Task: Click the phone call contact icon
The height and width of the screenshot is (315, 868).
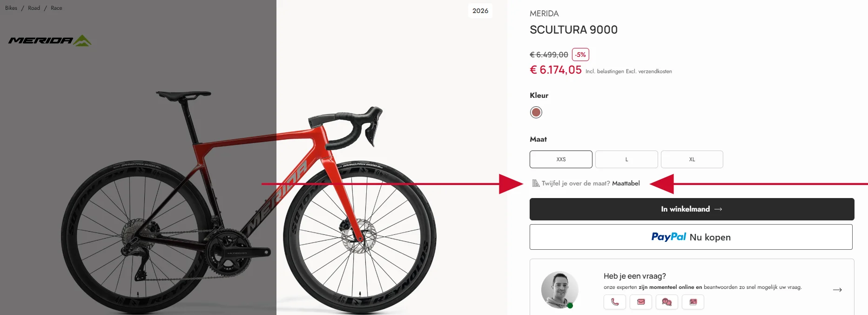Action: pyautogui.click(x=614, y=302)
